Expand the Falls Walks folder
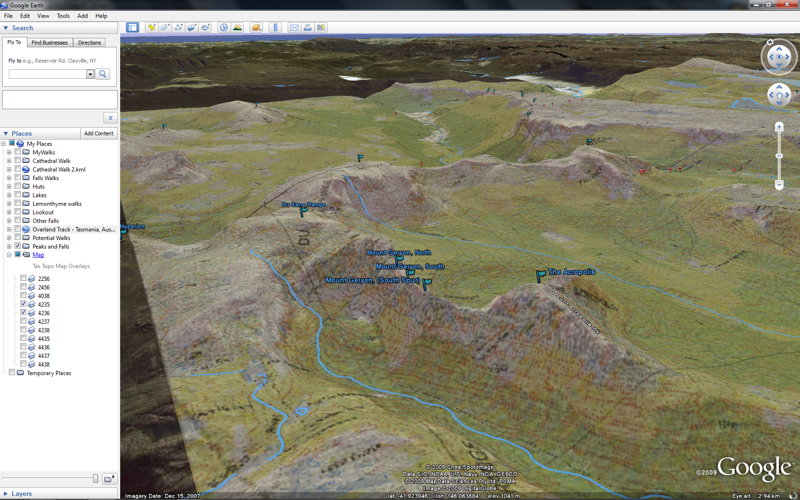The height and width of the screenshot is (500, 800). point(9,178)
